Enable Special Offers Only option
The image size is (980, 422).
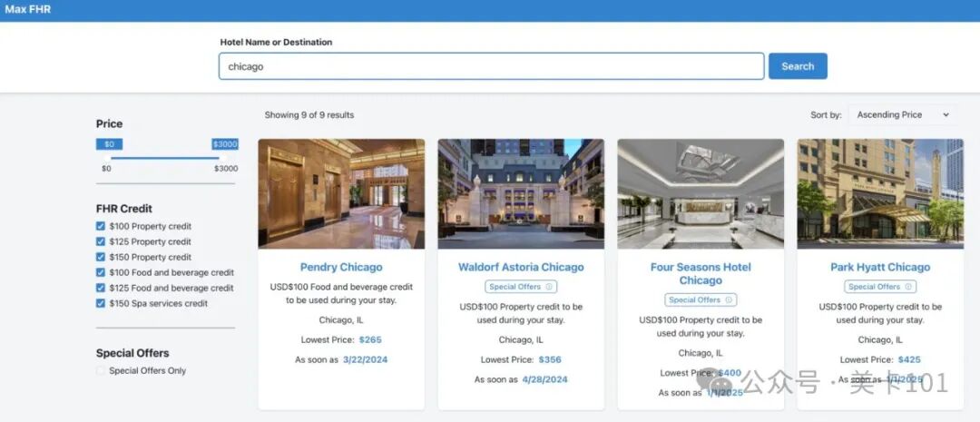click(101, 371)
